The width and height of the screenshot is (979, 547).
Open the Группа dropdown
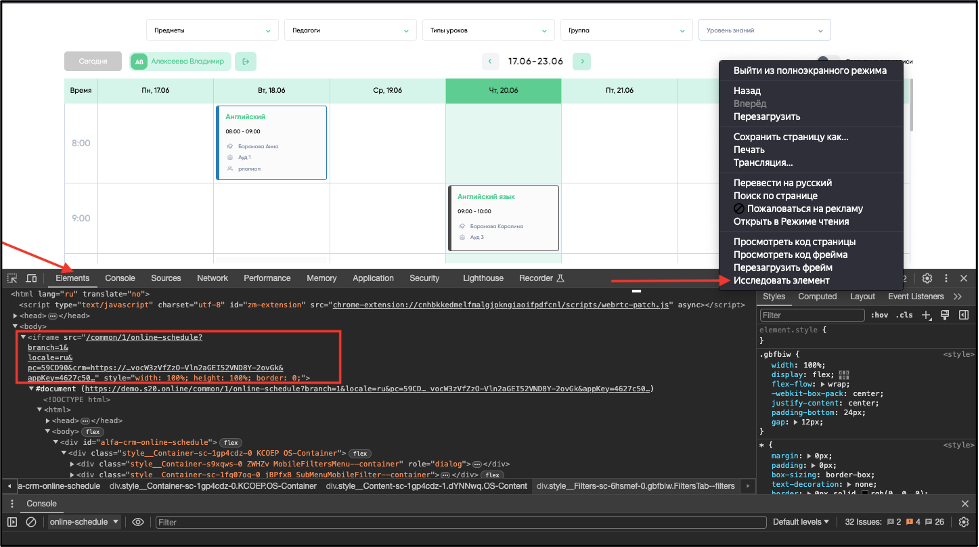(x=626, y=30)
